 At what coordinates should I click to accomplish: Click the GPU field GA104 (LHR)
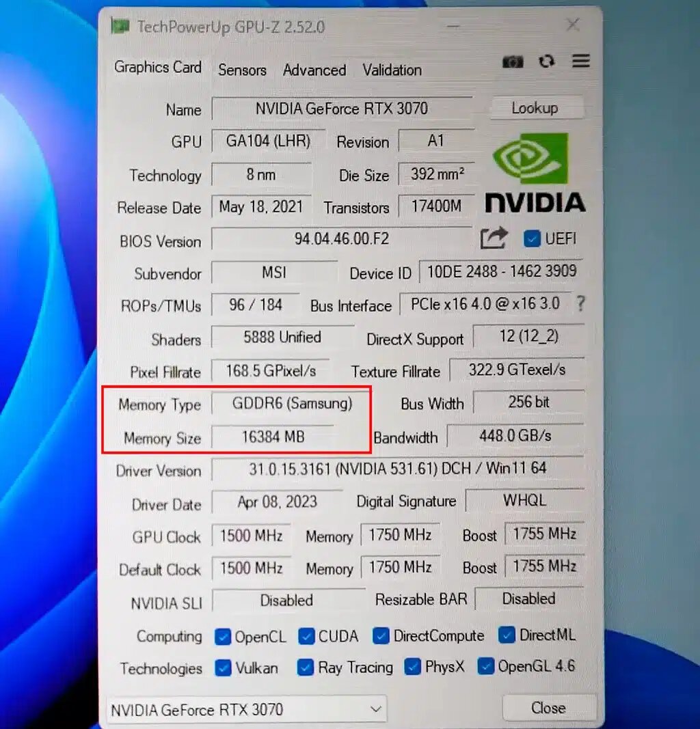click(268, 141)
